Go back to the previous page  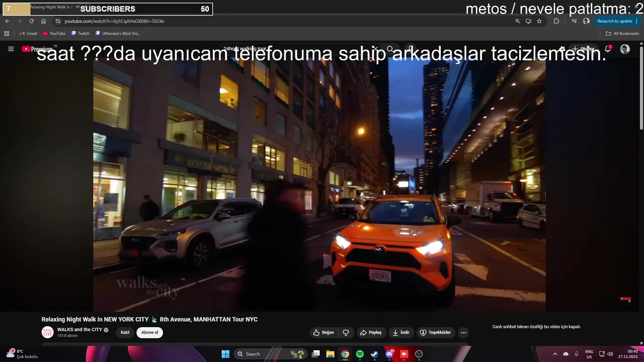7,21
